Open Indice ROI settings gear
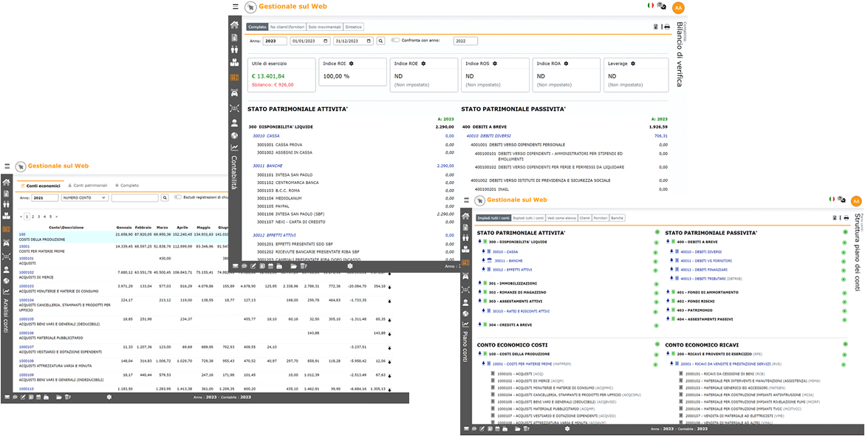This screenshot has height=439, width=868. coord(352,64)
